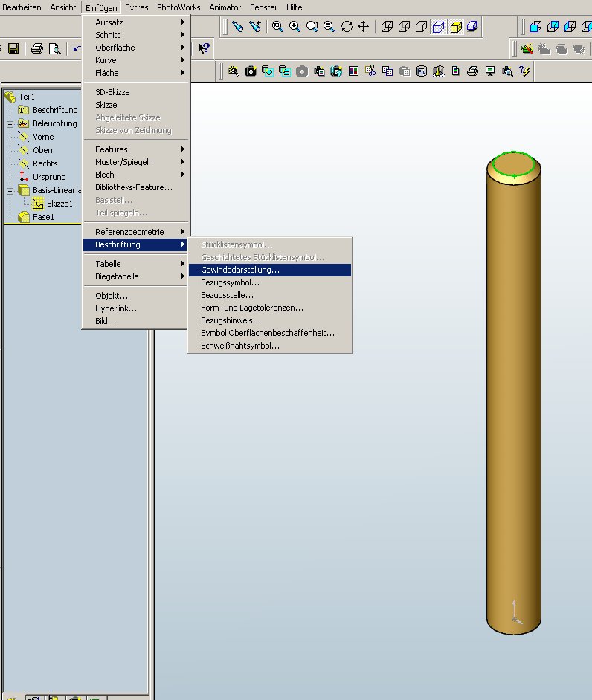Select Skizze1 in feature tree

(x=59, y=204)
